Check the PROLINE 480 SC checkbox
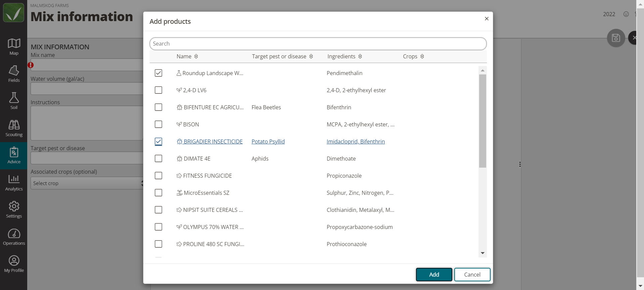 (x=158, y=244)
